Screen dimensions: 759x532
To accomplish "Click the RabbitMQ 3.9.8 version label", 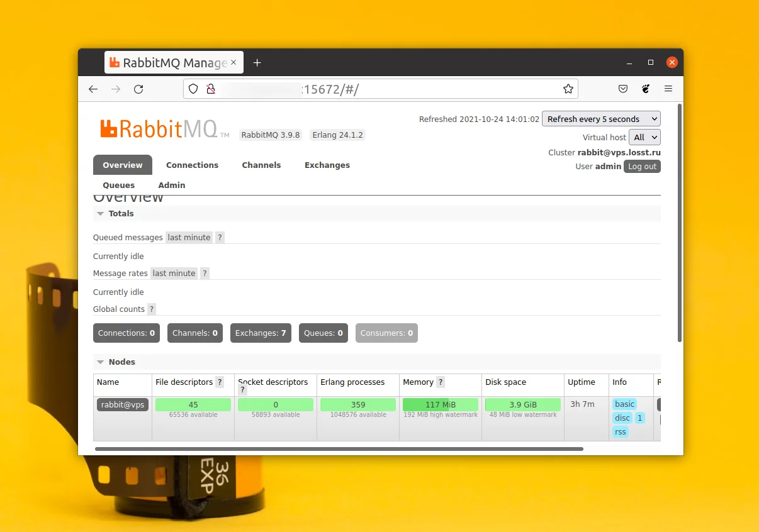I will coord(271,135).
